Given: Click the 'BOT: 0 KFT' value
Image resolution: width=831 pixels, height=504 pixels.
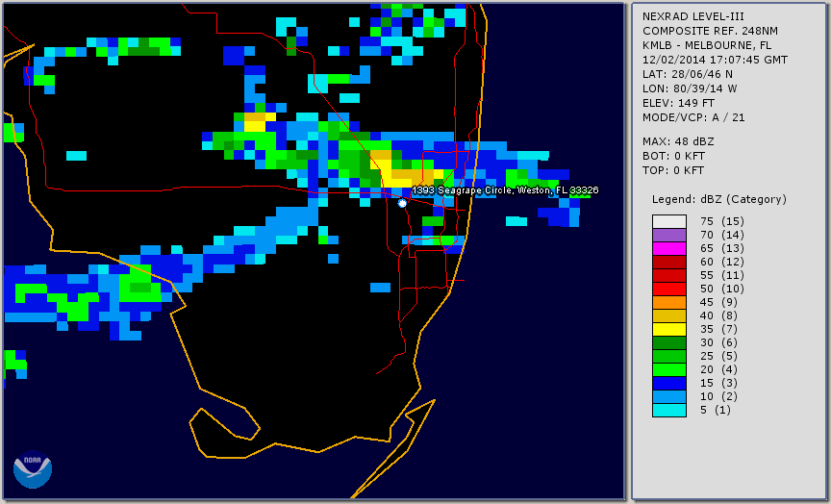Looking at the screenshot, I should tap(673, 156).
